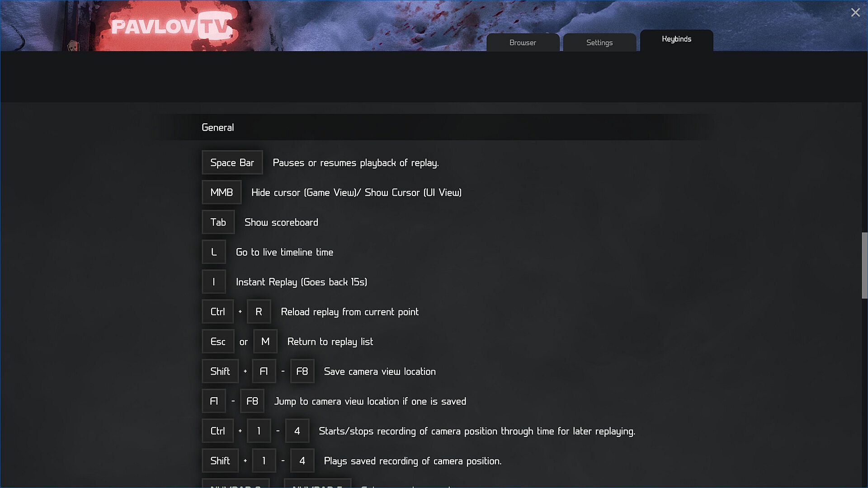Click the F8 key on the Shift row
868x488 pixels.
[302, 371]
